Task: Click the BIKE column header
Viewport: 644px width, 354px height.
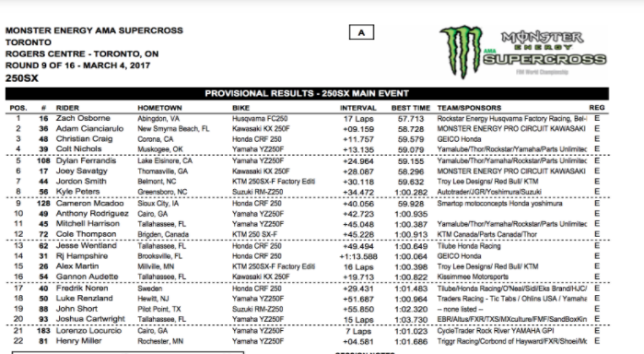Action: coord(240,108)
